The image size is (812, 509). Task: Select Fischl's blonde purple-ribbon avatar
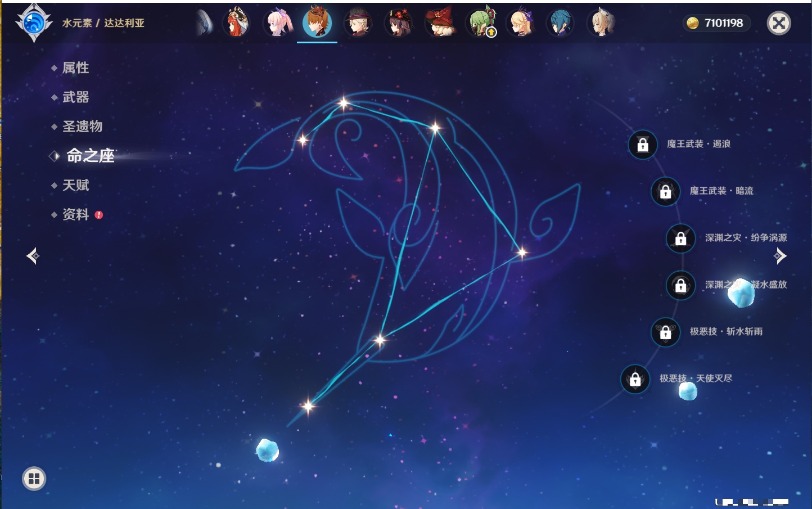click(x=520, y=23)
